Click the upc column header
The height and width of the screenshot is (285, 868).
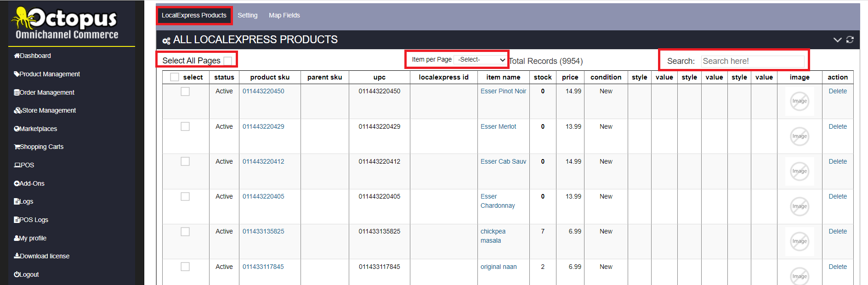(x=380, y=77)
